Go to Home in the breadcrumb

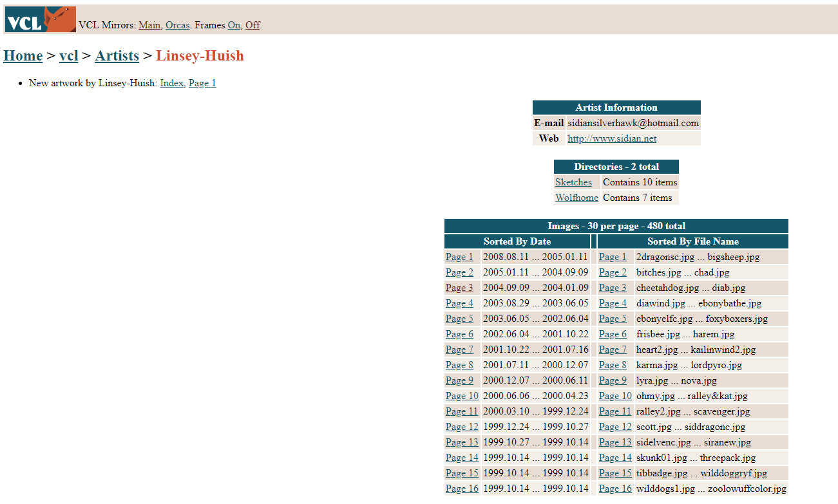(23, 55)
